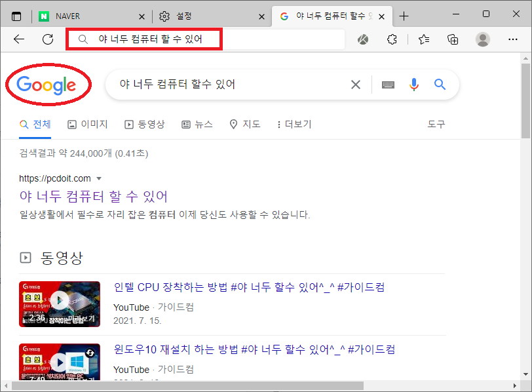Open the collections icon
This screenshot has width=532, height=392.
tap(453, 40)
